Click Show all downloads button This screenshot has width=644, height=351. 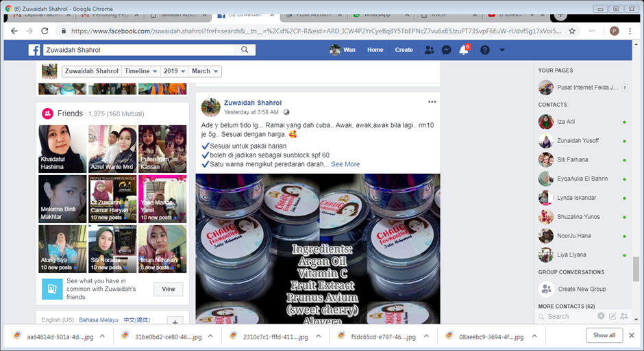pyautogui.click(x=604, y=335)
